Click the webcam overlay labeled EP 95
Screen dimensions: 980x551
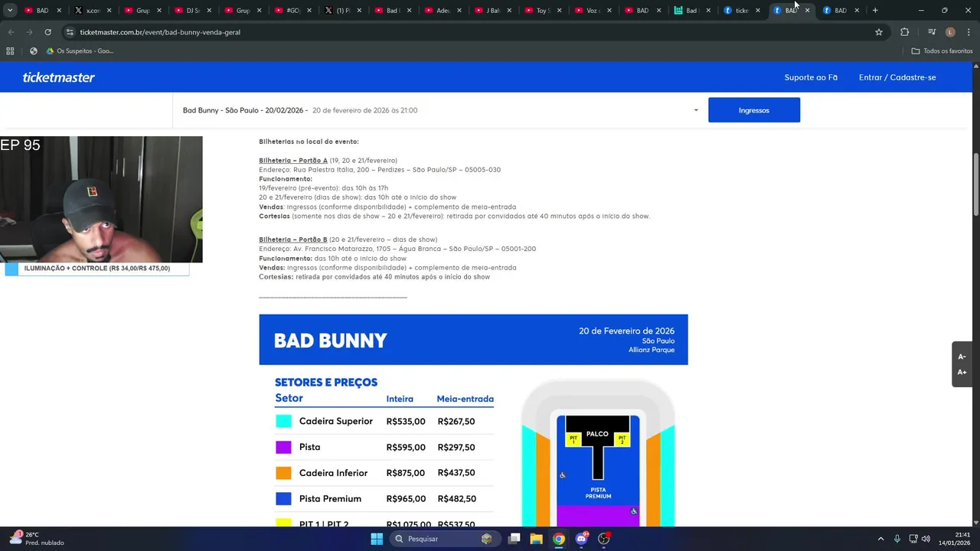coord(101,199)
